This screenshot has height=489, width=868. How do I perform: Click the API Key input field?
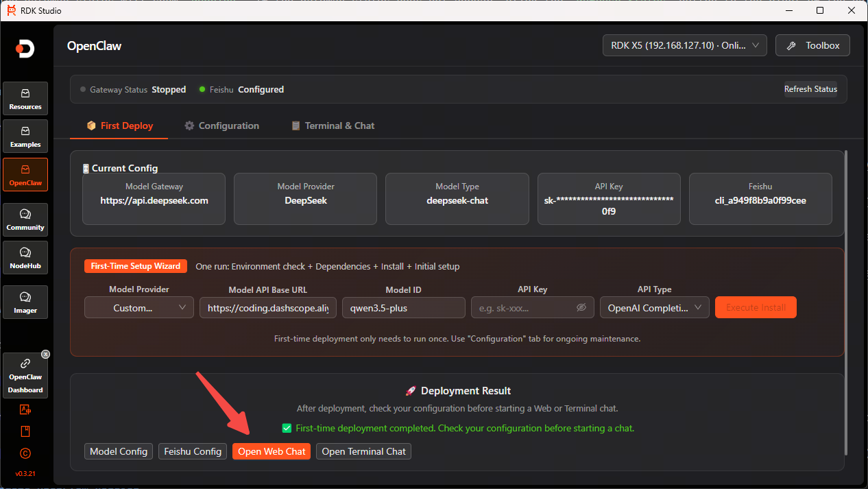click(x=533, y=308)
